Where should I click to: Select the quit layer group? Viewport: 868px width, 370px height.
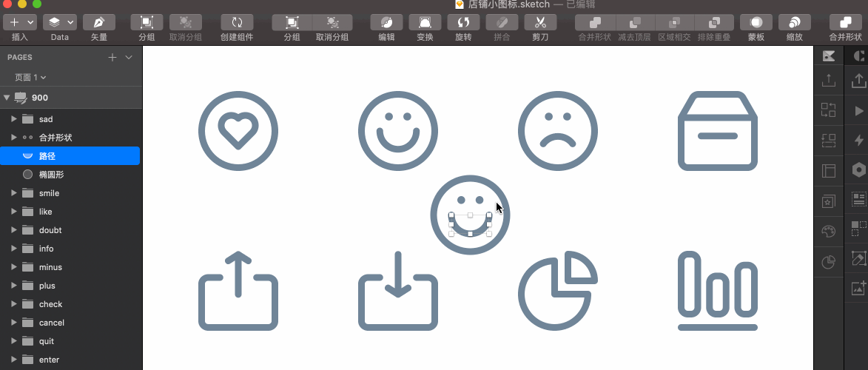pos(71,341)
